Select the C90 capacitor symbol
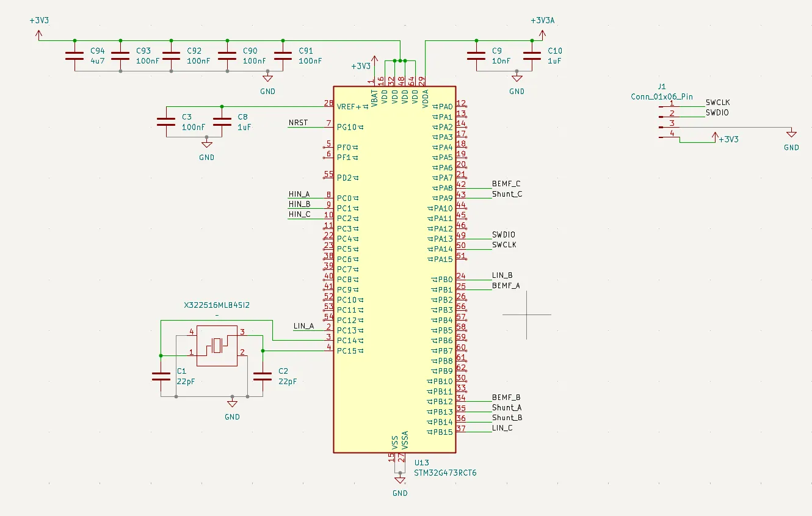The width and height of the screenshot is (812, 516). click(x=227, y=56)
